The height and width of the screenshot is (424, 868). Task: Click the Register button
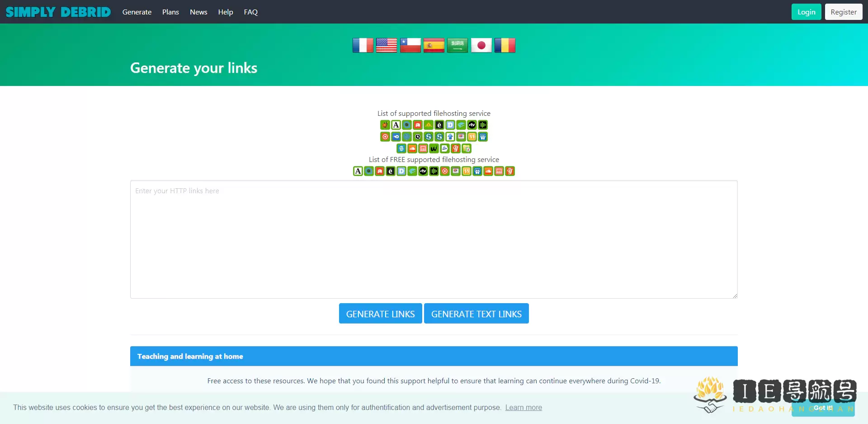pyautogui.click(x=843, y=12)
